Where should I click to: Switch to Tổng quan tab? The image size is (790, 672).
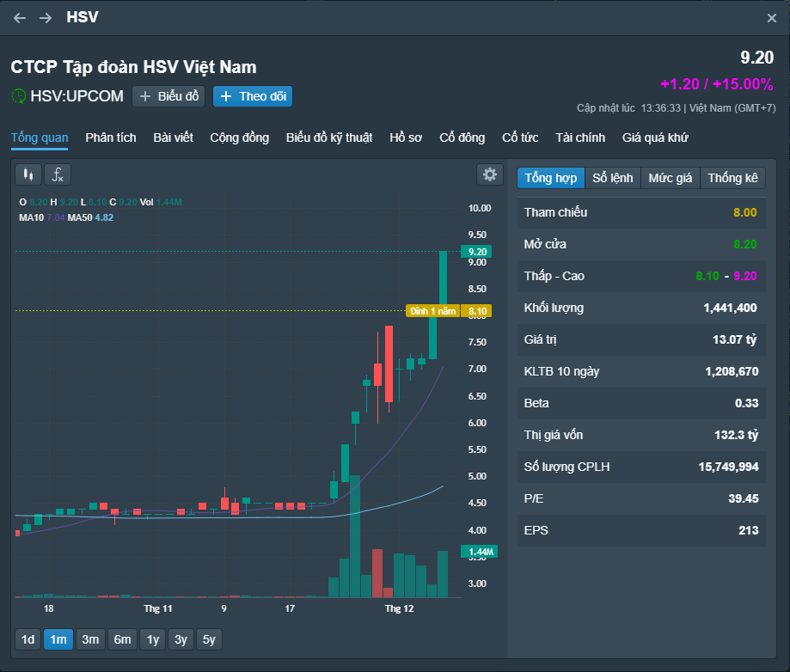(x=40, y=137)
